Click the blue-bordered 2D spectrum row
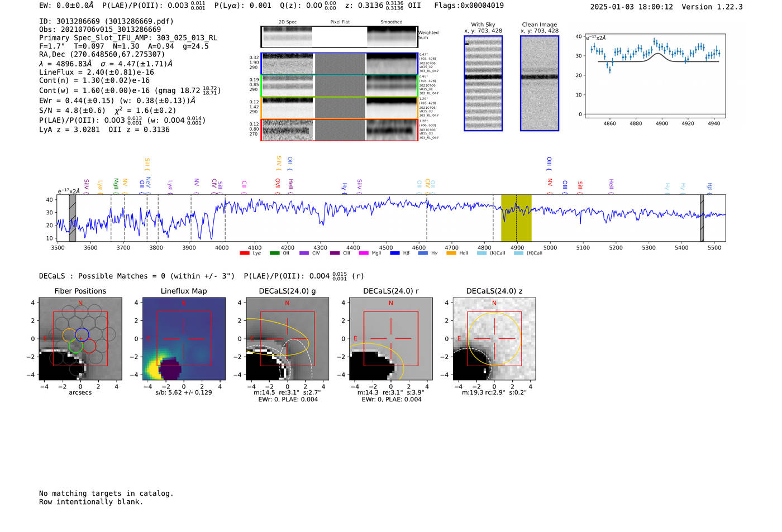782x532 pixels. click(x=339, y=64)
